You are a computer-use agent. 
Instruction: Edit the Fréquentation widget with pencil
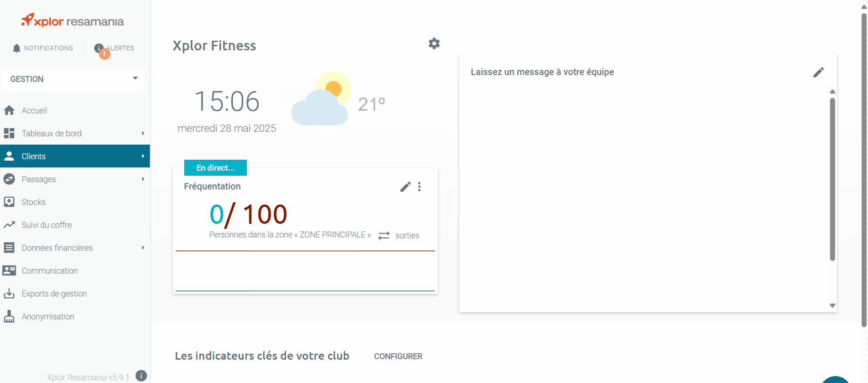point(405,187)
